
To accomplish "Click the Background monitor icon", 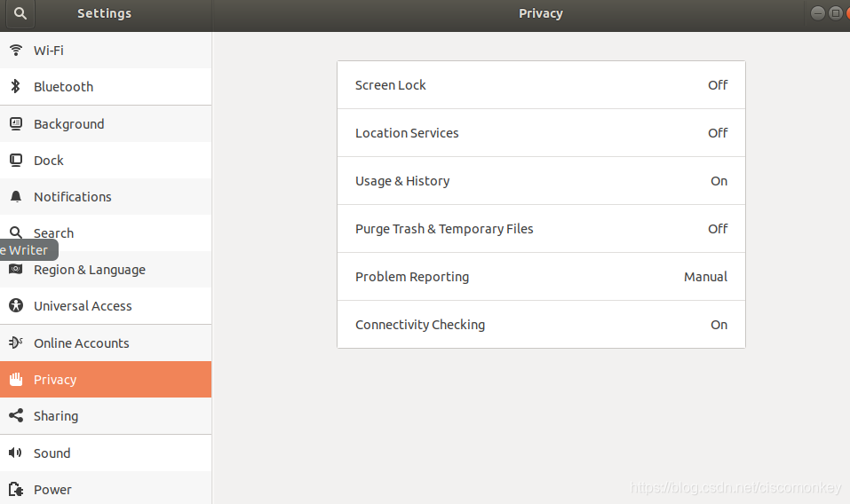I will click(x=16, y=124).
